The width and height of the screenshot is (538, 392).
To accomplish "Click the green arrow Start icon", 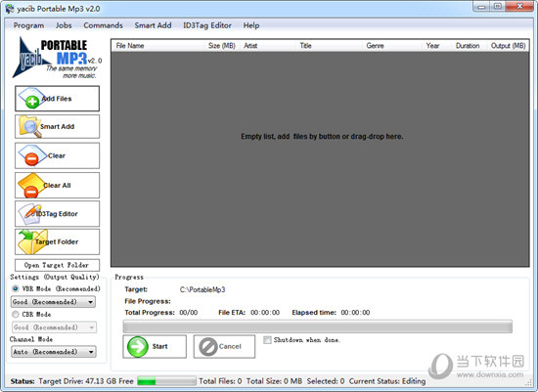I will (138, 347).
